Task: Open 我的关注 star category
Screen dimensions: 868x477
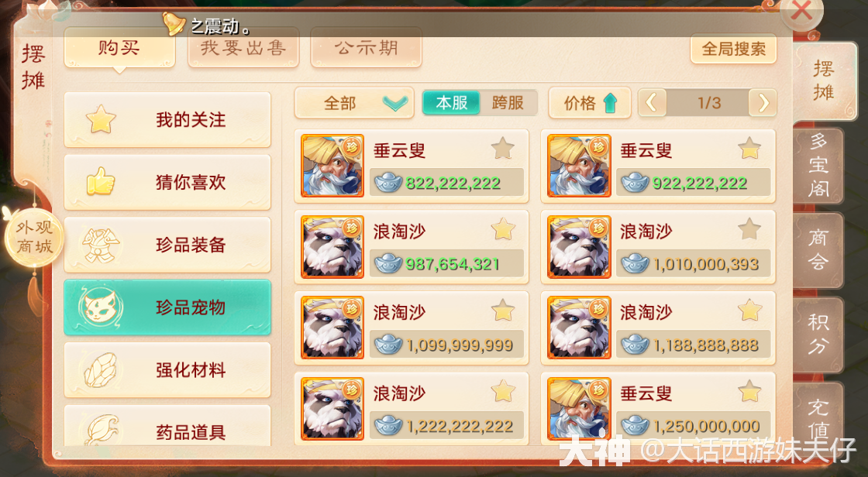Action: 167,119
